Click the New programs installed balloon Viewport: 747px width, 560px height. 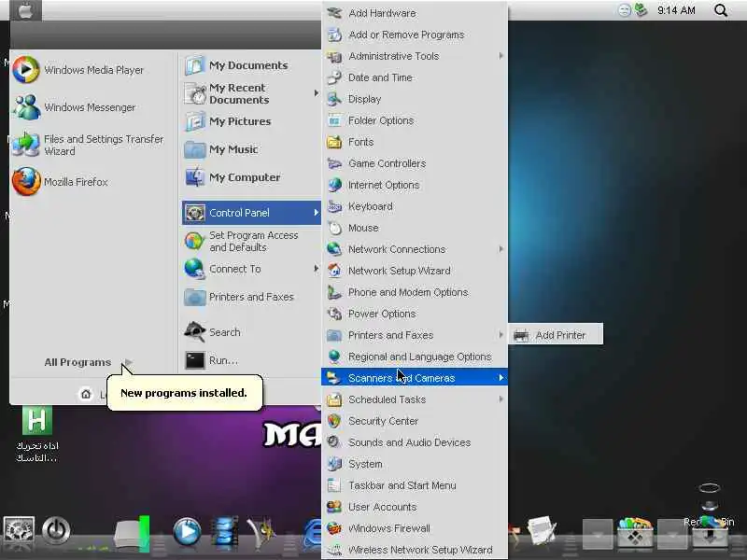coord(184,393)
